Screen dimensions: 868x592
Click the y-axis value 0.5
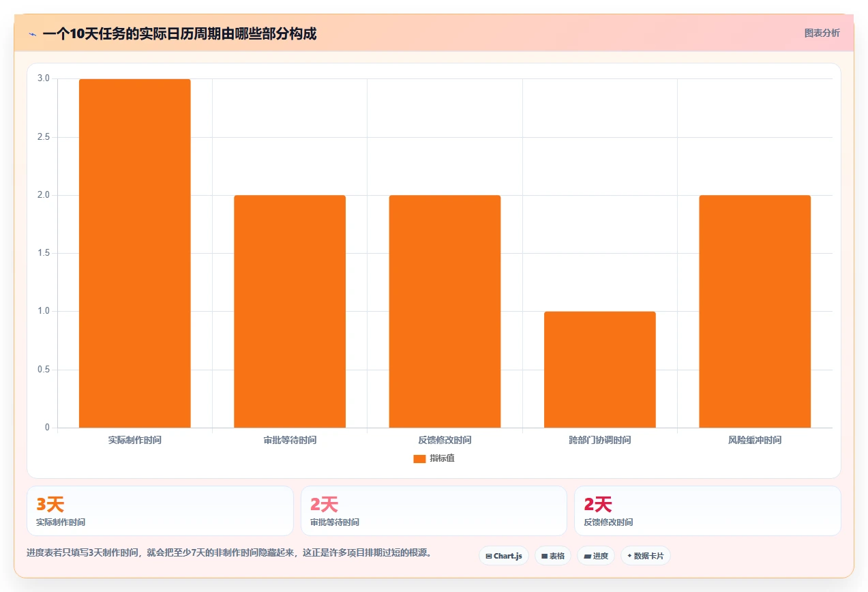coord(44,370)
